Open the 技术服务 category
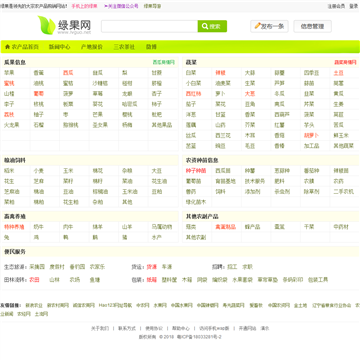360x360 pixels. tap(255, 181)
